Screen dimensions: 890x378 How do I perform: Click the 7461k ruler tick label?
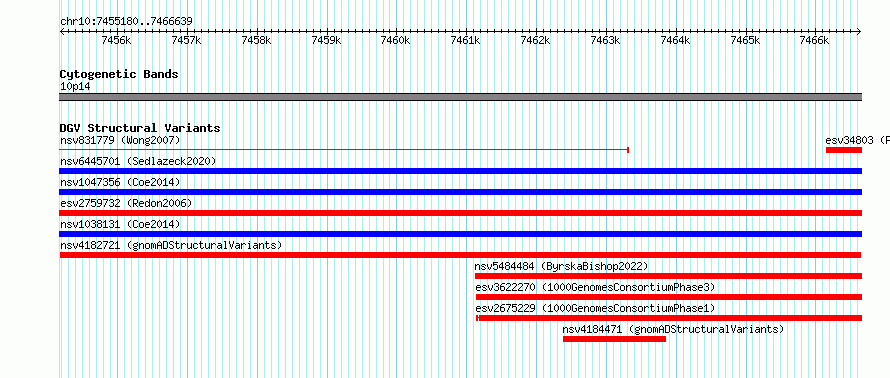[x=465, y=40]
